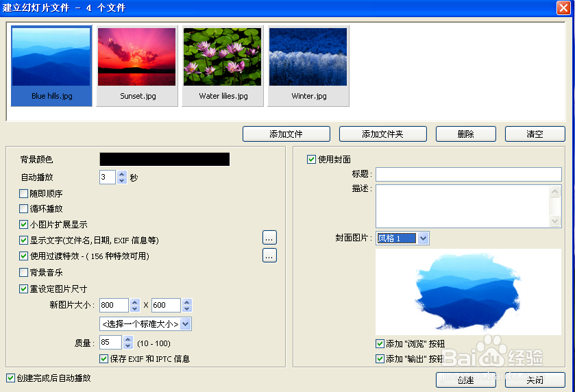Image resolution: width=575 pixels, height=392 pixels.
Task: Click the 关闭 button
Action: [535, 380]
